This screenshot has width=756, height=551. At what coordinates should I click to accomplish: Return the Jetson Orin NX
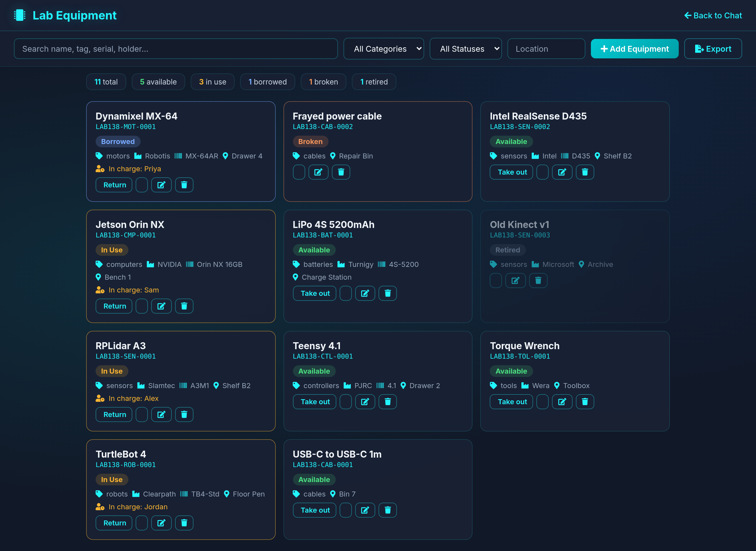(114, 306)
